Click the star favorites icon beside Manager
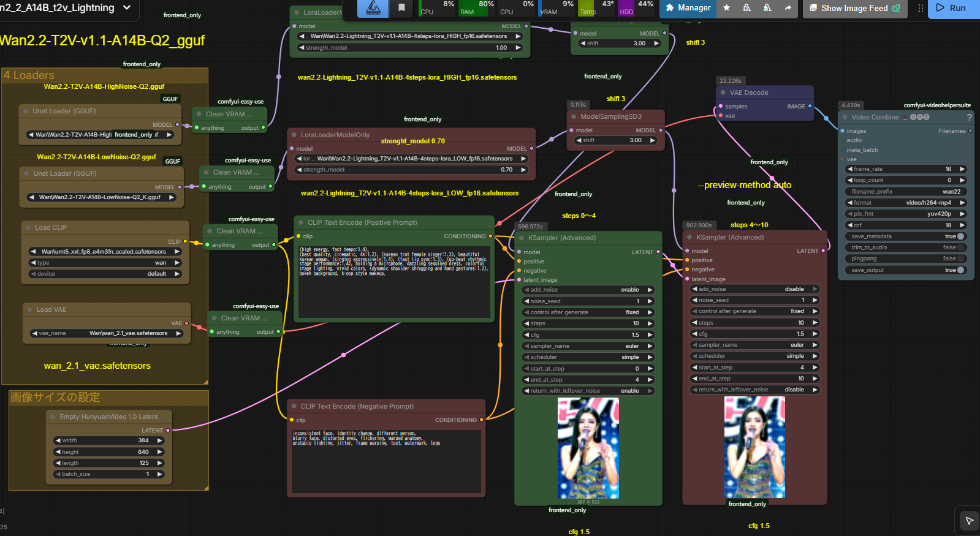This screenshot has height=536, width=980. pos(726,8)
